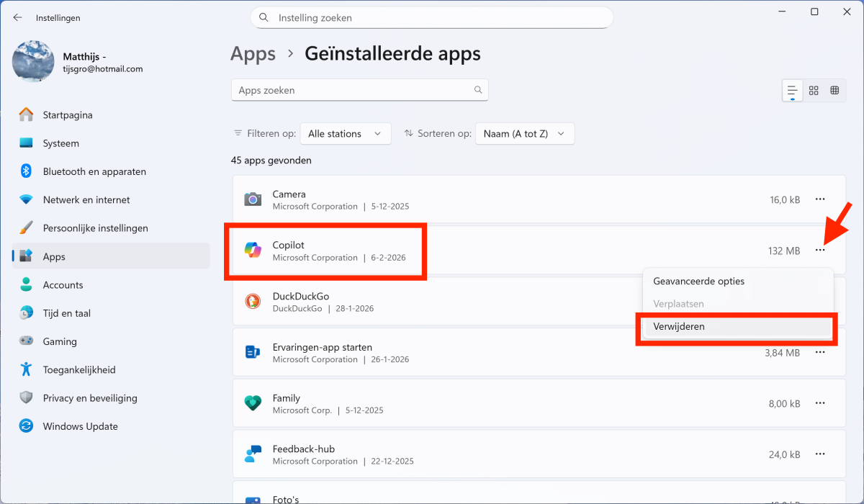Open the Filteren op Alle stations dropdown
Image resolution: width=864 pixels, height=504 pixels.
(345, 134)
